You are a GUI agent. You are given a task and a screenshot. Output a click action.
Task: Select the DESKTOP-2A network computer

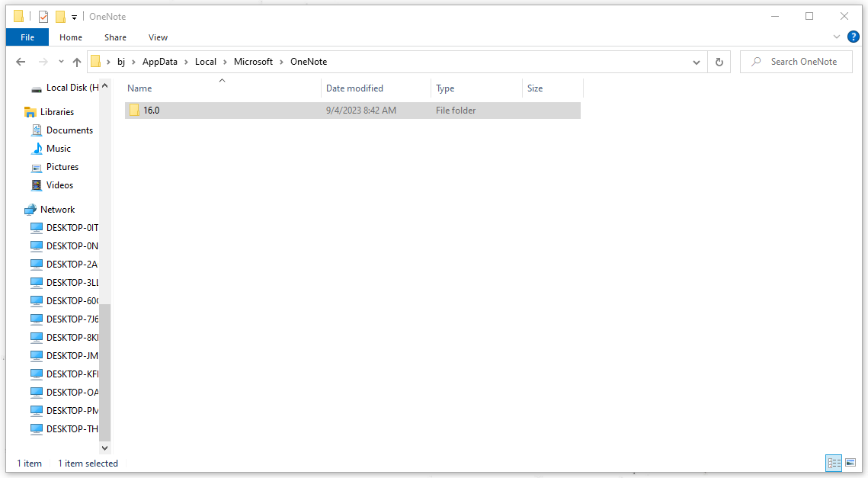click(72, 265)
